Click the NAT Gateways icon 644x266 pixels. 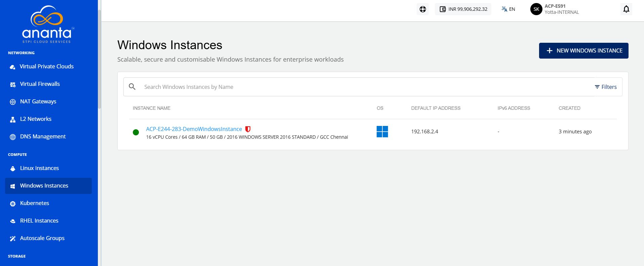pyautogui.click(x=13, y=102)
